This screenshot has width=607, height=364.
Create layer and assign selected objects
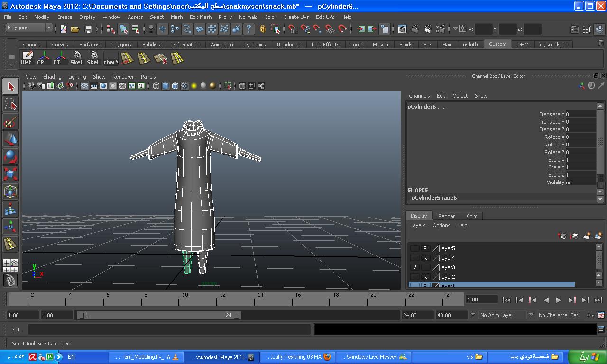click(x=598, y=236)
